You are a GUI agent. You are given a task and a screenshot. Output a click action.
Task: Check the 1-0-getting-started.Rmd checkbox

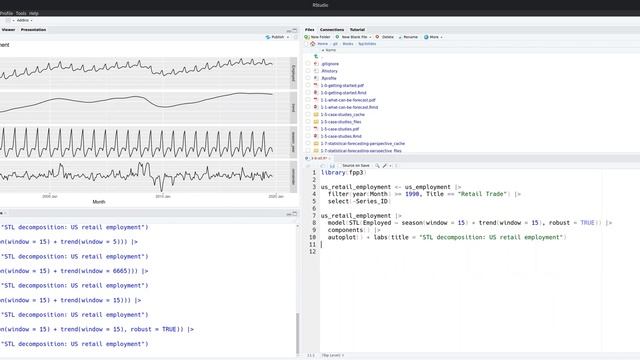308,93
